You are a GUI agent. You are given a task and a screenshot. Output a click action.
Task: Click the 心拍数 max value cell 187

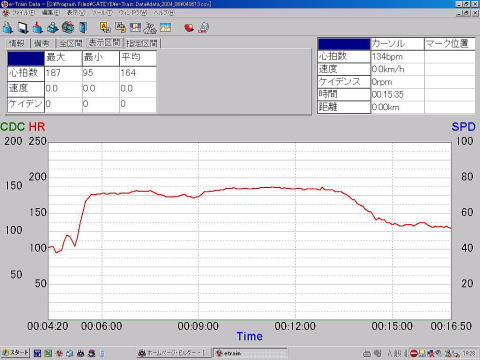(x=63, y=73)
